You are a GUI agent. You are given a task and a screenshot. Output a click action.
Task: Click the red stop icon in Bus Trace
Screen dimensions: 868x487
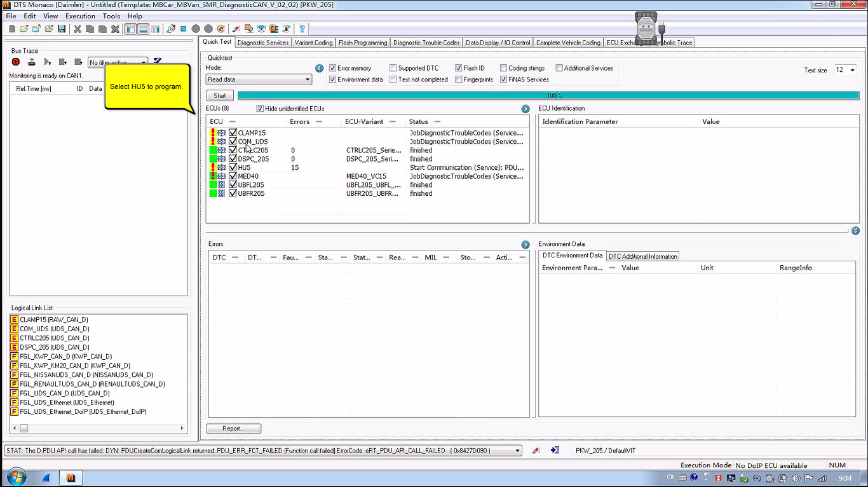point(16,62)
